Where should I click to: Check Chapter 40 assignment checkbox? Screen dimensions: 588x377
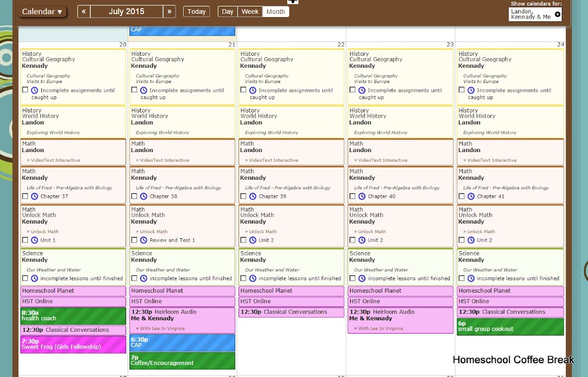point(352,196)
